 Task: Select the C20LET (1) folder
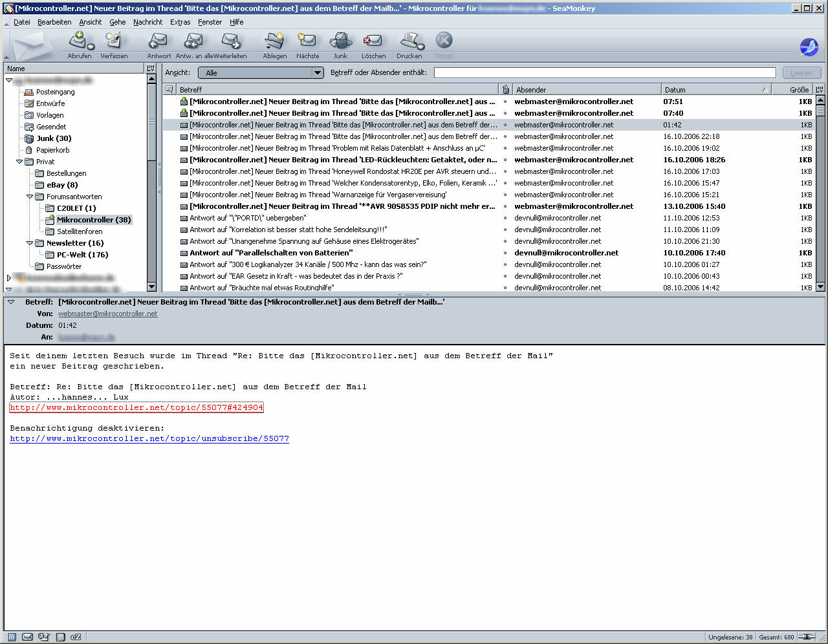click(76, 208)
